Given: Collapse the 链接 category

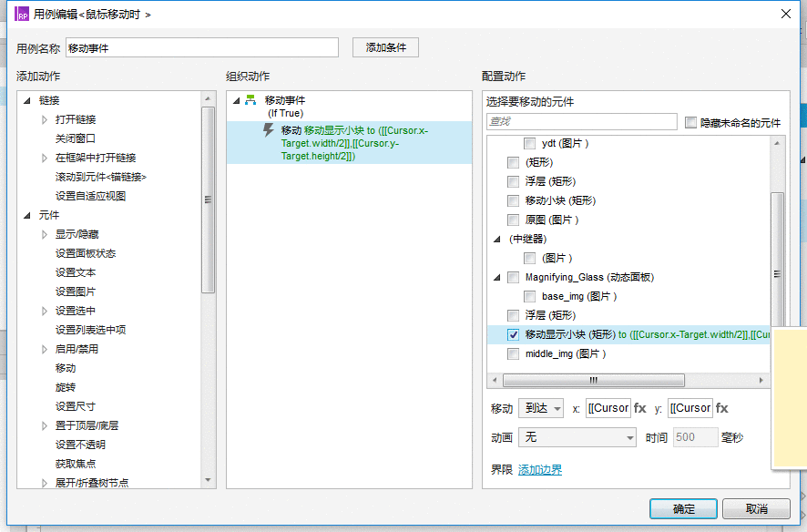Looking at the screenshot, I should [x=27, y=100].
